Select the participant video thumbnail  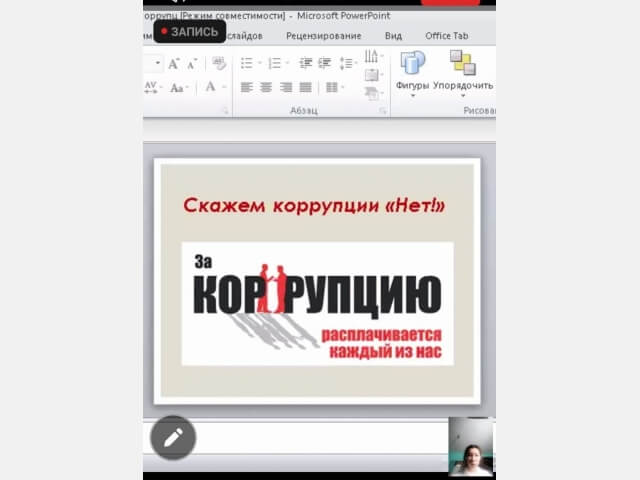click(471, 447)
